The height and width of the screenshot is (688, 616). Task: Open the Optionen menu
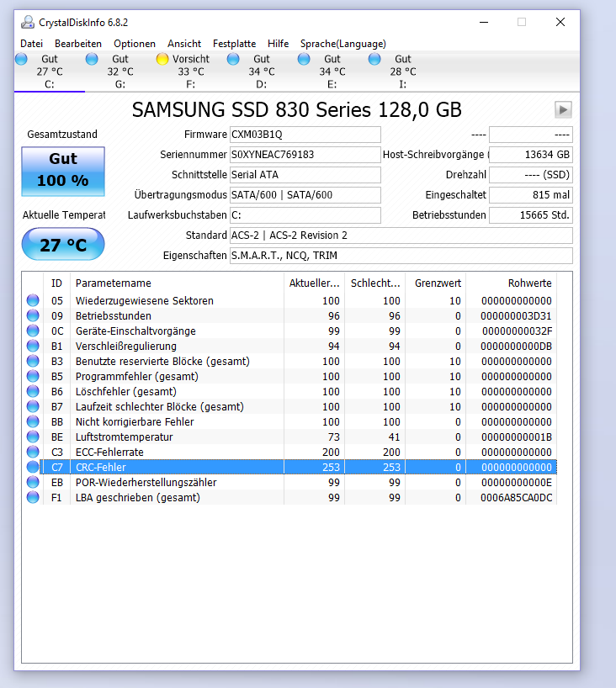[x=135, y=44]
